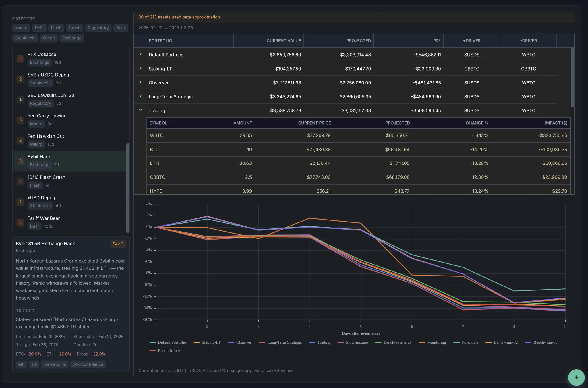Filter by Bear category
The height and width of the screenshot is (388, 588).
121,28
